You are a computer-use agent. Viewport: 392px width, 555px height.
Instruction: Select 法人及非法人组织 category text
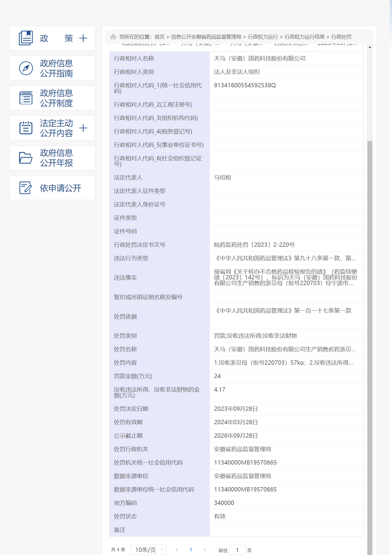237,72
